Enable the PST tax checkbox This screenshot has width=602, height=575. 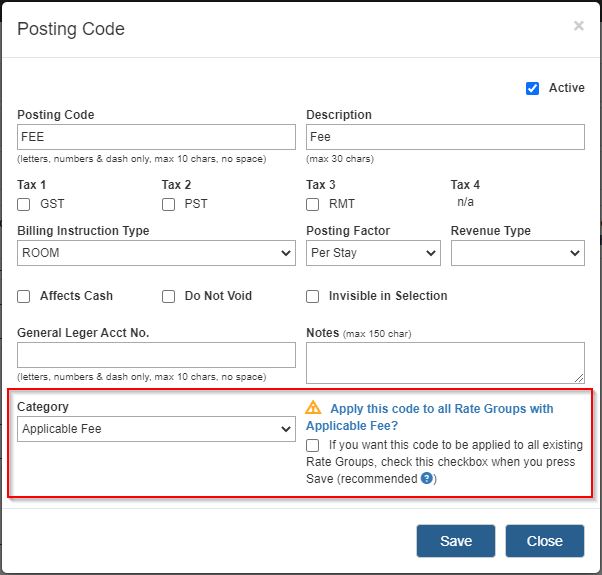pyautogui.click(x=168, y=204)
